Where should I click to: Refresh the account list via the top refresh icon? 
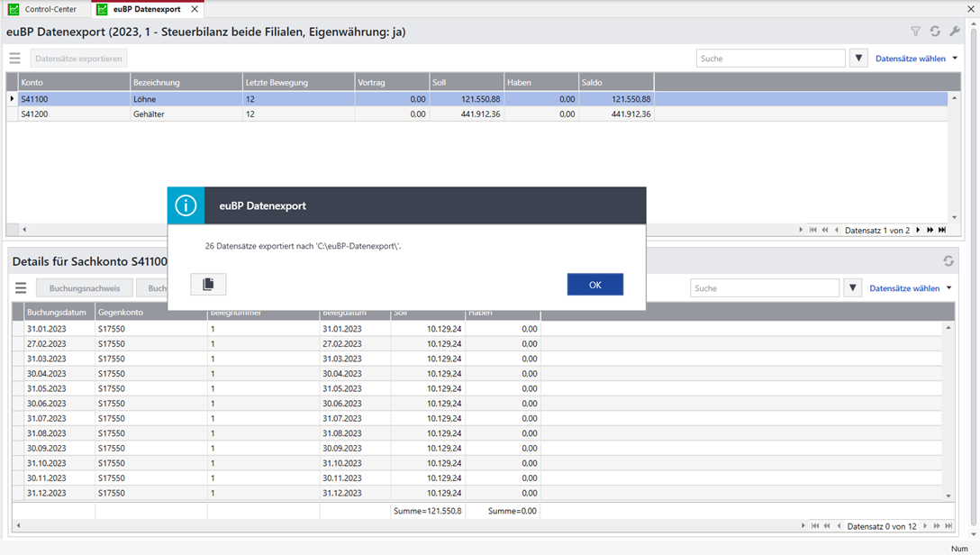tap(935, 32)
